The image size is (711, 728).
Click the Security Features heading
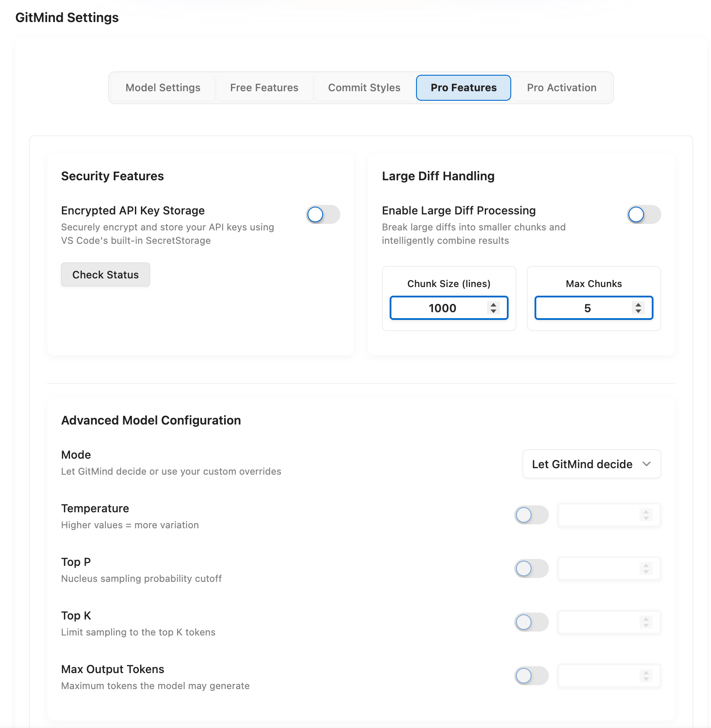pos(112,176)
